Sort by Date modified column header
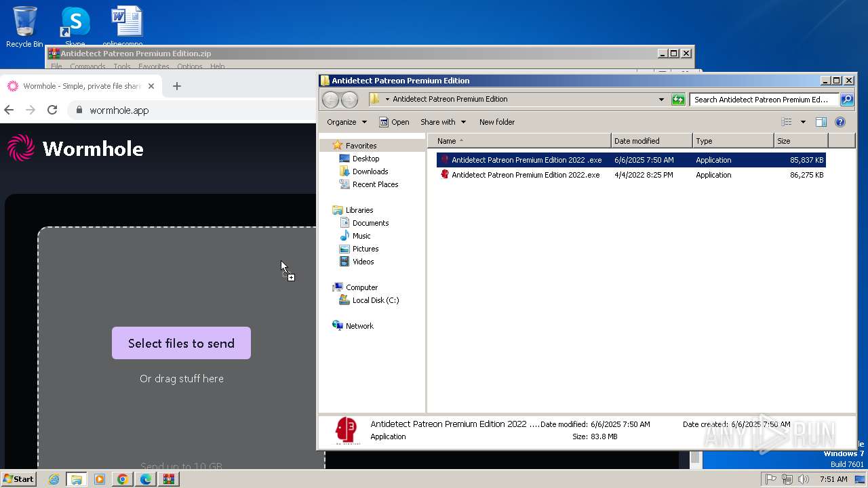The height and width of the screenshot is (488, 868). tap(652, 141)
